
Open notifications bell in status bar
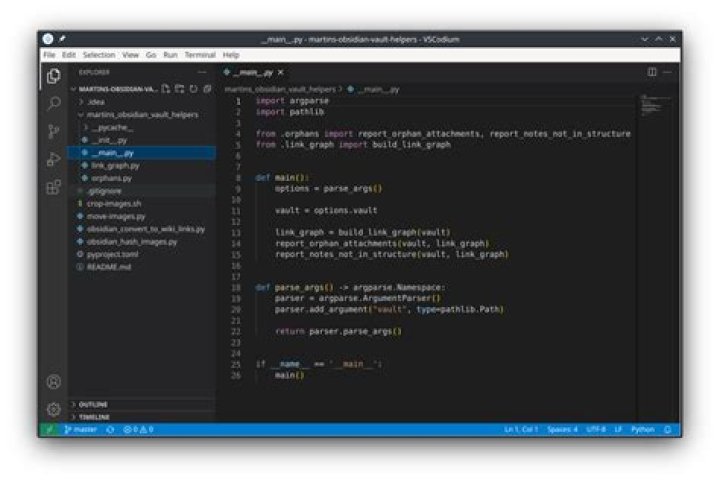668,429
